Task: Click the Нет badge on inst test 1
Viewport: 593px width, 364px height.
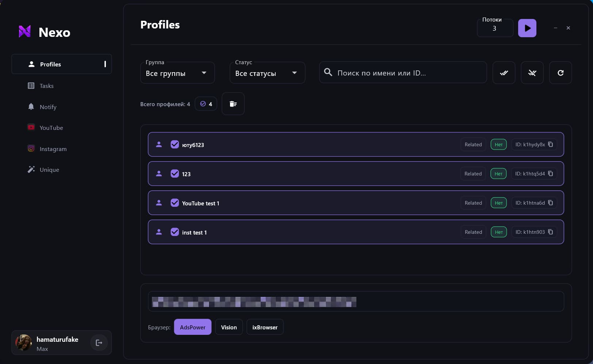Action: [498, 232]
